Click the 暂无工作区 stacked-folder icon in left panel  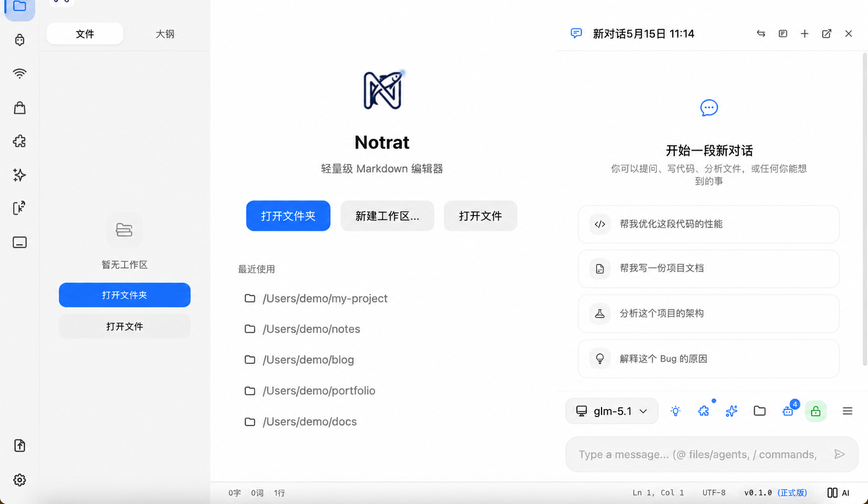pyautogui.click(x=125, y=230)
